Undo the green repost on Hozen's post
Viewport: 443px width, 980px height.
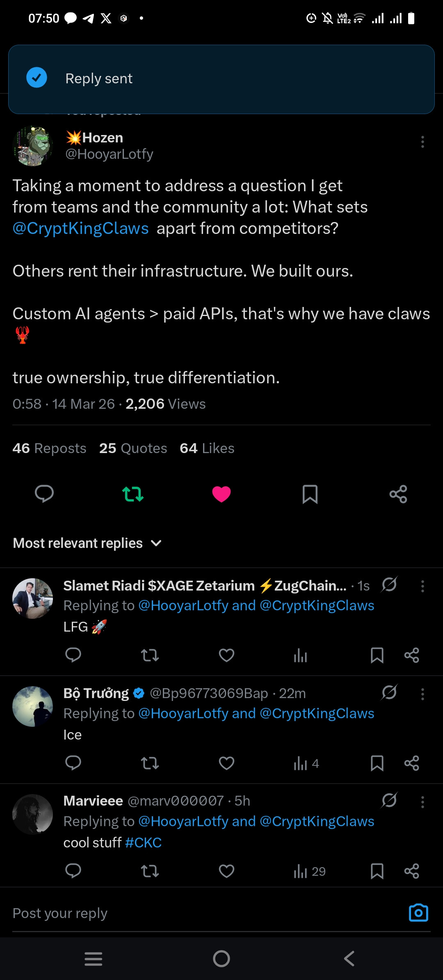click(133, 494)
